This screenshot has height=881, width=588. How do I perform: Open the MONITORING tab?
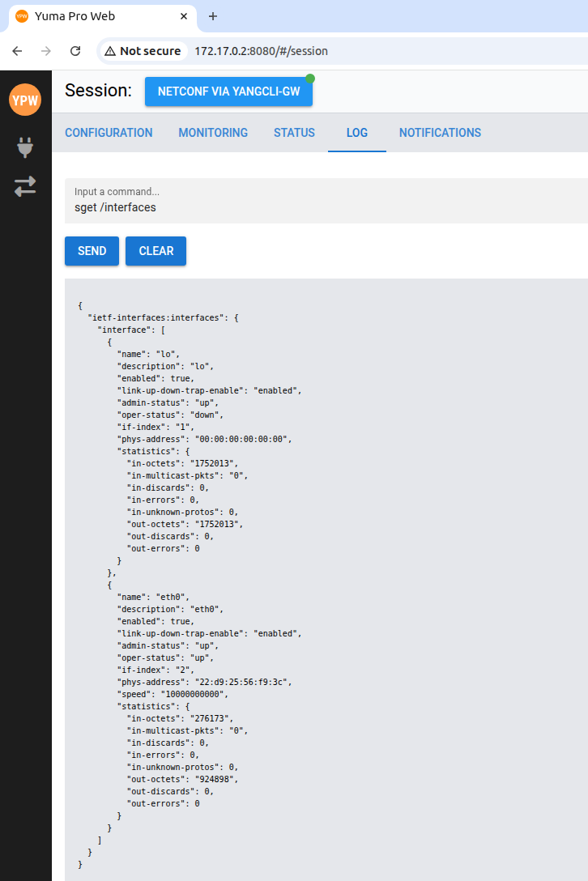pyautogui.click(x=213, y=132)
